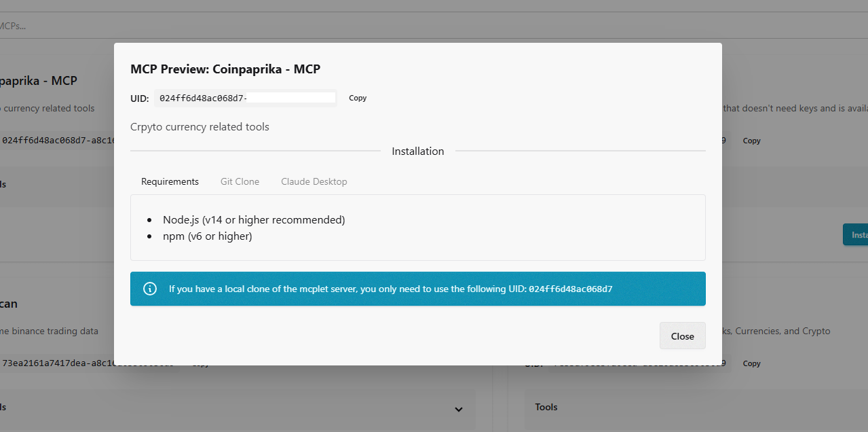The image size is (868, 432).
Task: Switch to the Git Clone tab
Action: (240, 181)
